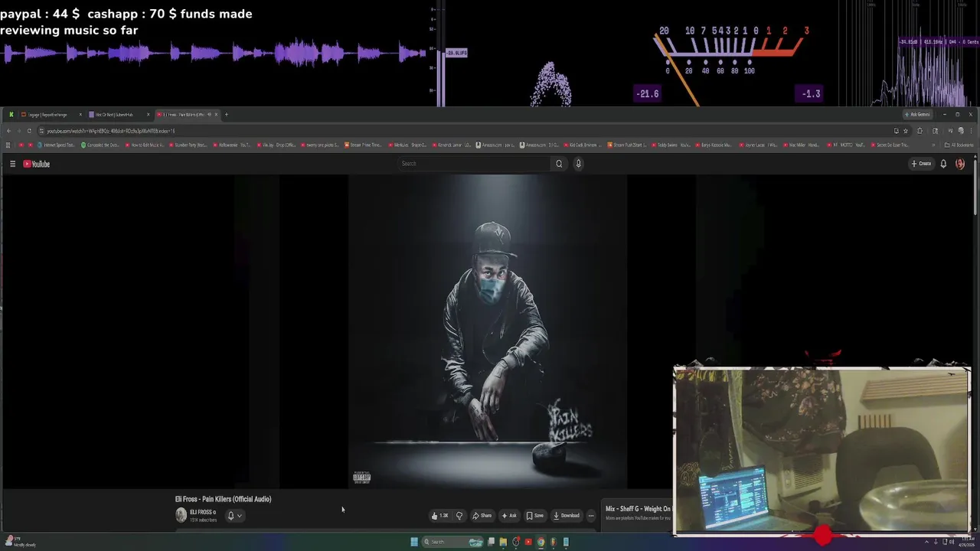
Task: Mute the tab via its audio icon
Action: (209, 114)
